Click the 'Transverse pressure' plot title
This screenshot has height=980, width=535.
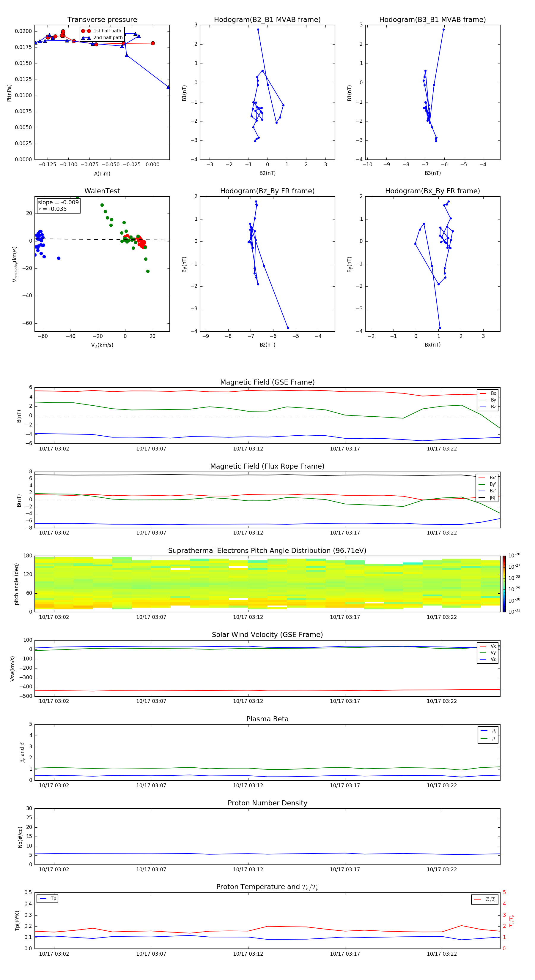click(x=102, y=20)
